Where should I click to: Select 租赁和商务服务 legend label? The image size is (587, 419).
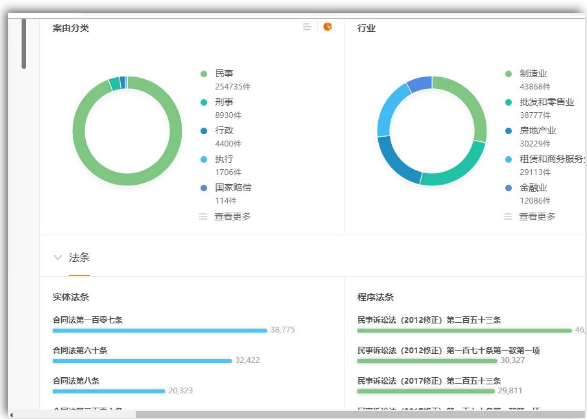pyautogui.click(x=552, y=159)
